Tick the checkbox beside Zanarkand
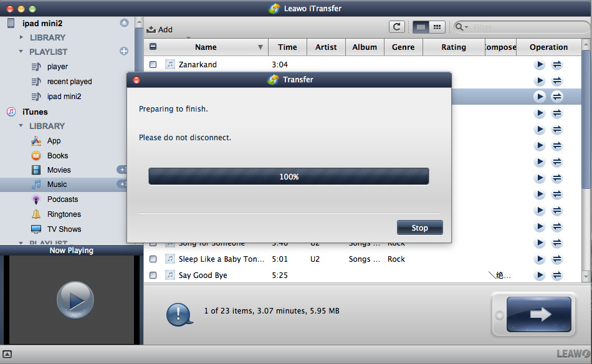 click(153, 64)
